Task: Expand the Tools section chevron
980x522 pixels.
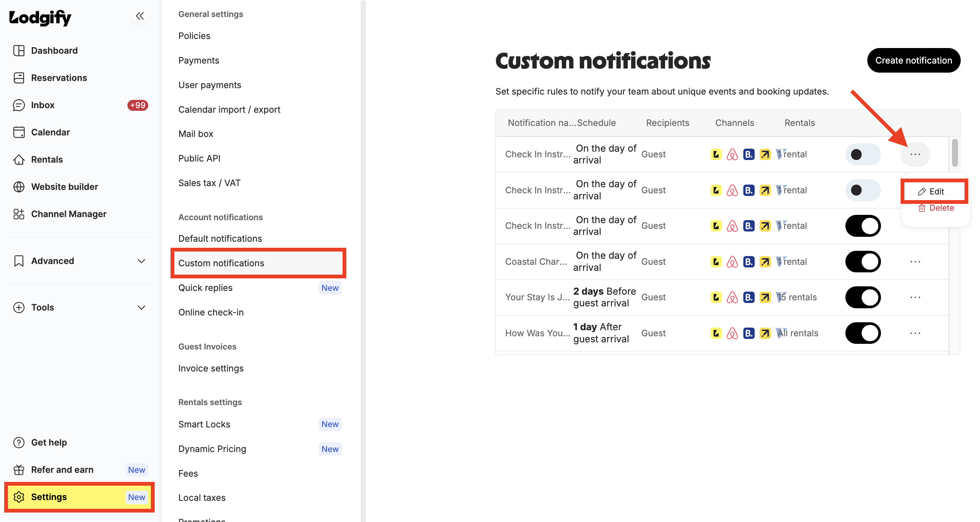Action: point(141,307)
